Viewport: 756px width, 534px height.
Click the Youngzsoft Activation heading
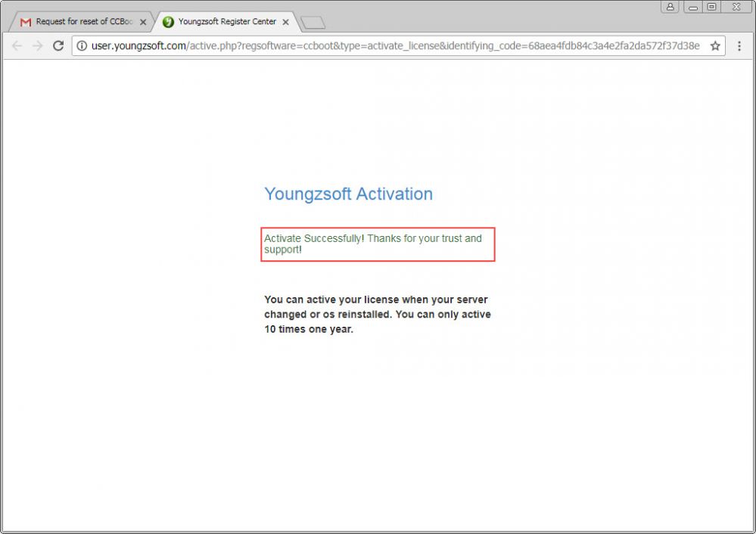coord(348,194)
